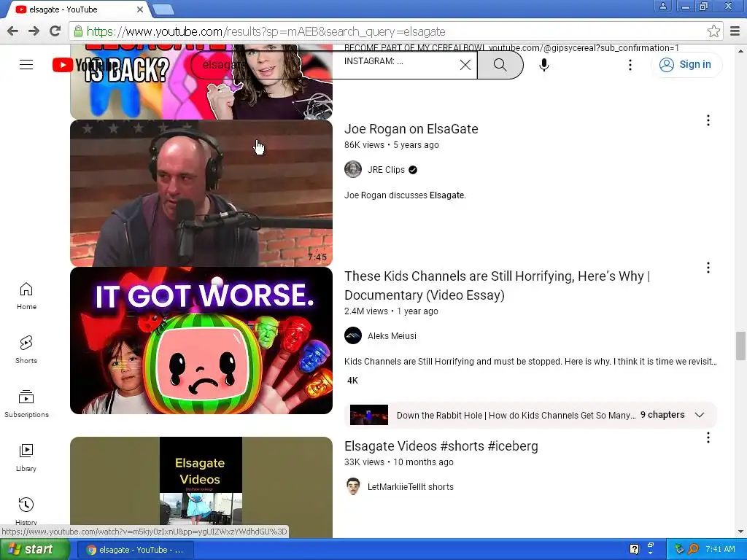Open These Kids Channels are Still Horrifying title
This screenshot has width=747, height=560.
[x=498, y=286]
